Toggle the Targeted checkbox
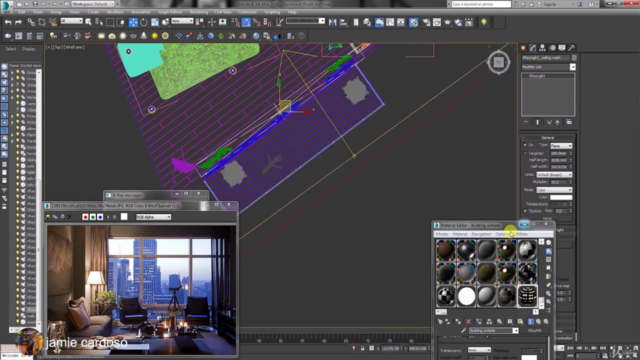Screen dimensions: 640x360 tap(525, 153)
